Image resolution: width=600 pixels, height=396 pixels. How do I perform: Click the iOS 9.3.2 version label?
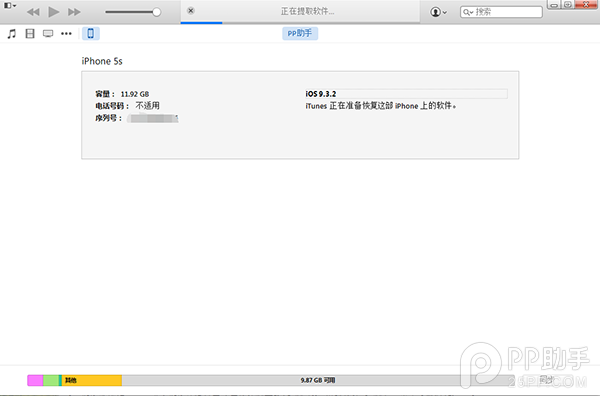point(321,94)
